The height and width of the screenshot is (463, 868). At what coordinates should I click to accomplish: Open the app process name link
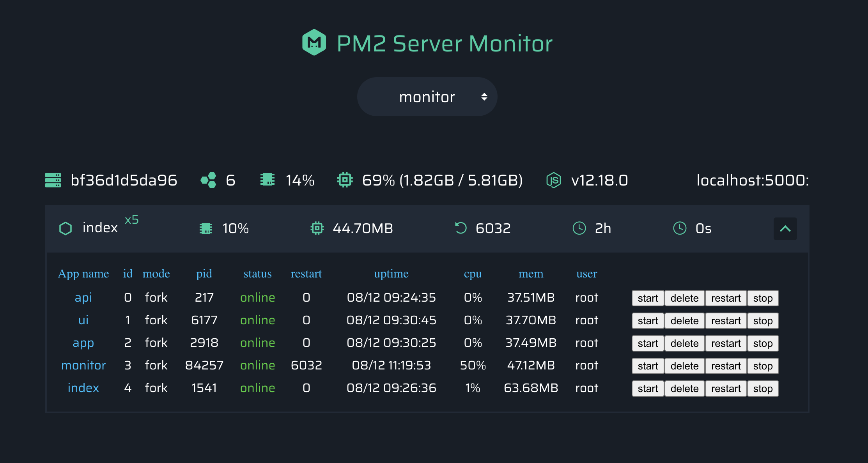click(x=83, y=343)
